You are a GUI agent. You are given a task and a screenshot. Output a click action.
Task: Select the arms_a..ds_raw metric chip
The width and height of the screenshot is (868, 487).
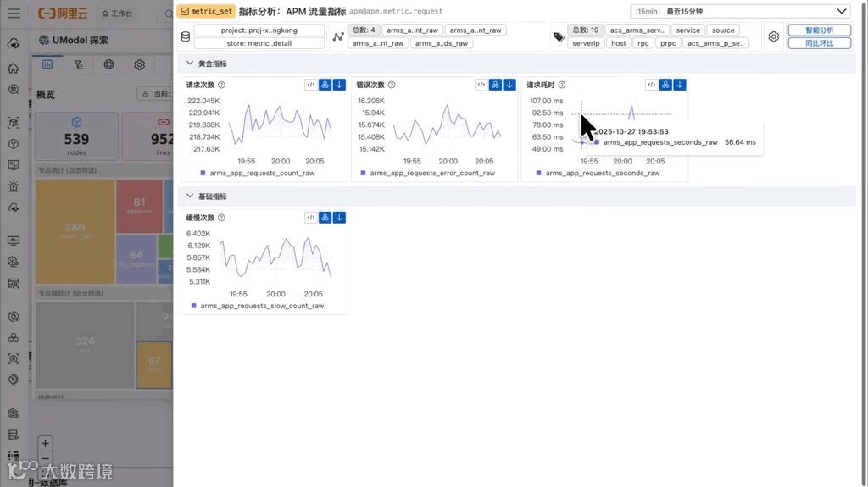(441, 43)
